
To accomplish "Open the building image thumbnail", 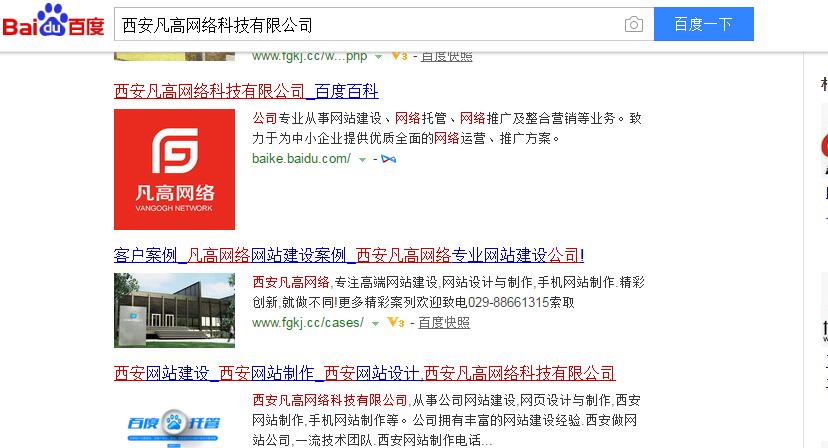I will (174, 310).
